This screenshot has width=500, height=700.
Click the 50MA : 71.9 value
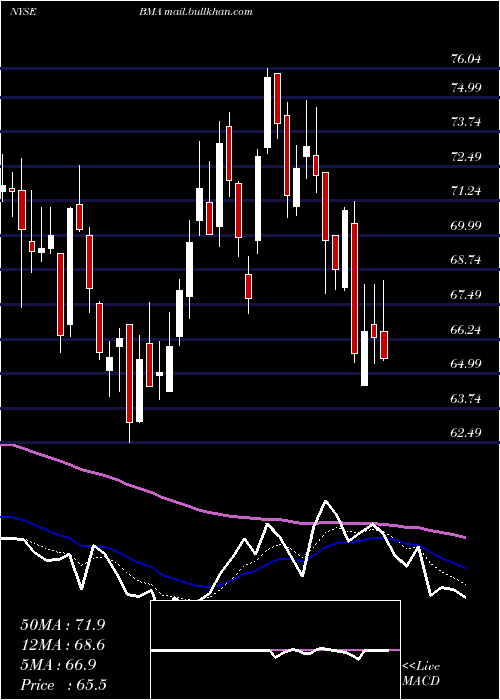click(63, 625)
